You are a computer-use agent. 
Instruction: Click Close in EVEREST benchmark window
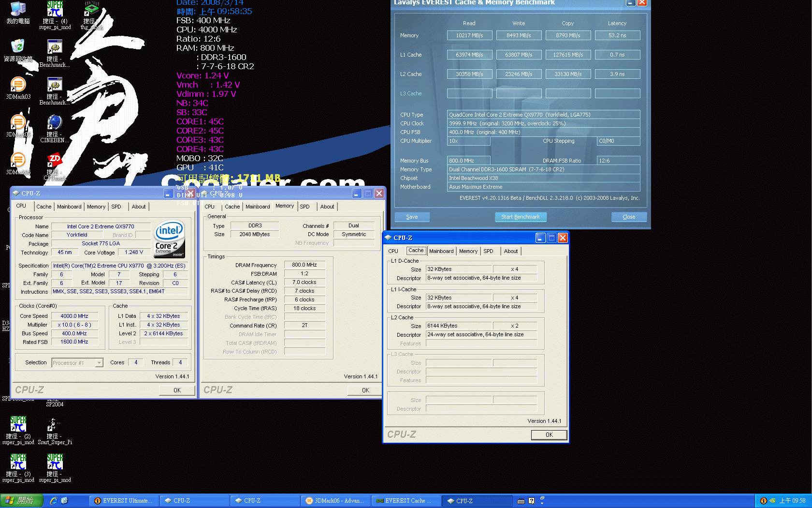pos(629,217)
